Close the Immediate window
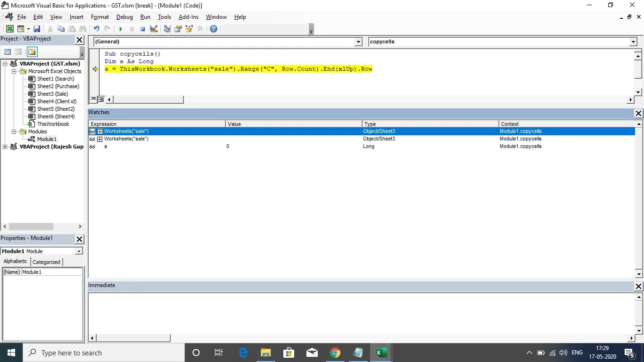This screenshot has height=362, width=644. pyautogui.click(x=638, y=286)
